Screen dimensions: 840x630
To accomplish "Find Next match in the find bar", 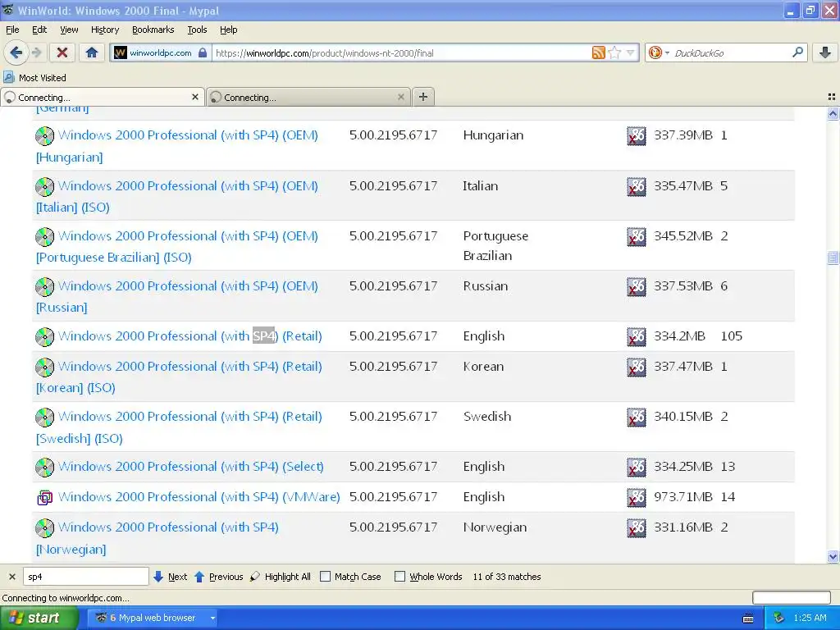I will [171, 577].
